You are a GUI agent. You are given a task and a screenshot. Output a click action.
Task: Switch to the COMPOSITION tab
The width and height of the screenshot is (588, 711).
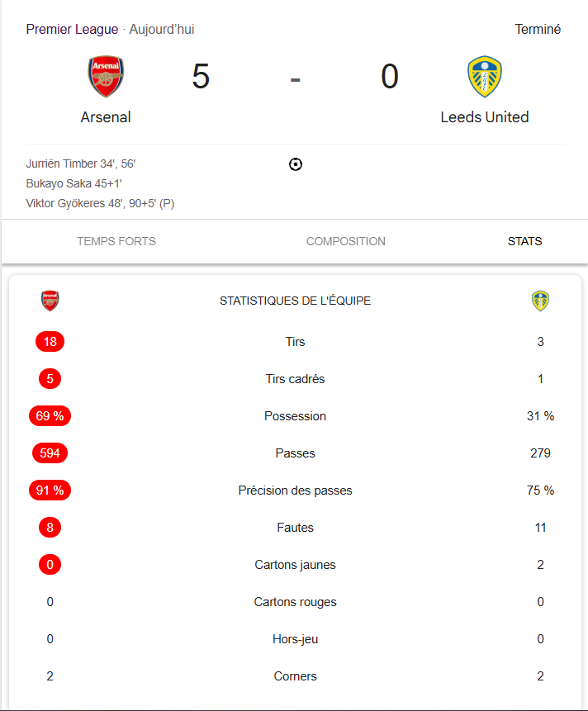(346, 241)
